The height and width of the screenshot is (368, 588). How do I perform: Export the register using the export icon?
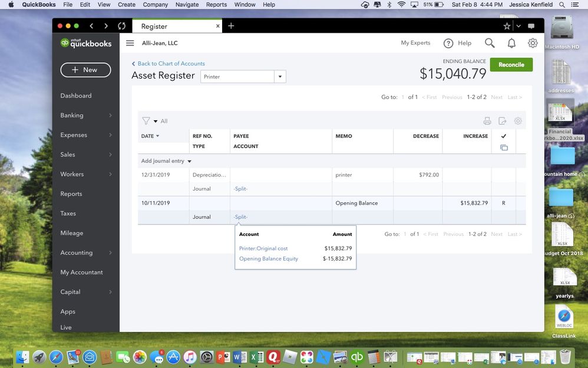[503, 121]
